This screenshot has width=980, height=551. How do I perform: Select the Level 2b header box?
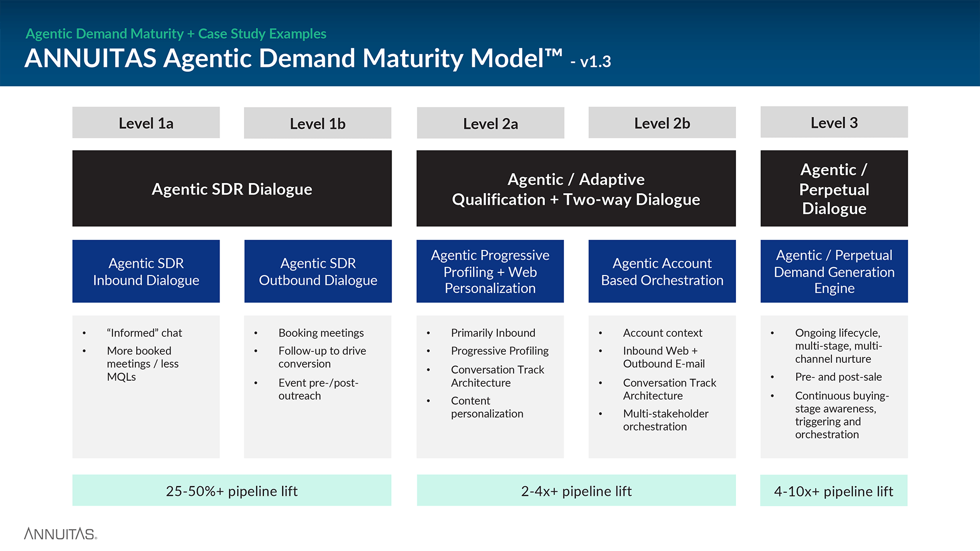[662, 122]
